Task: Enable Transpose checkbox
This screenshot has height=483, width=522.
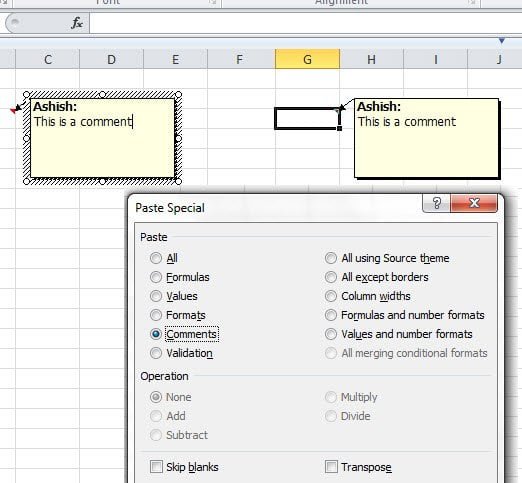Action: click(331, 467)
